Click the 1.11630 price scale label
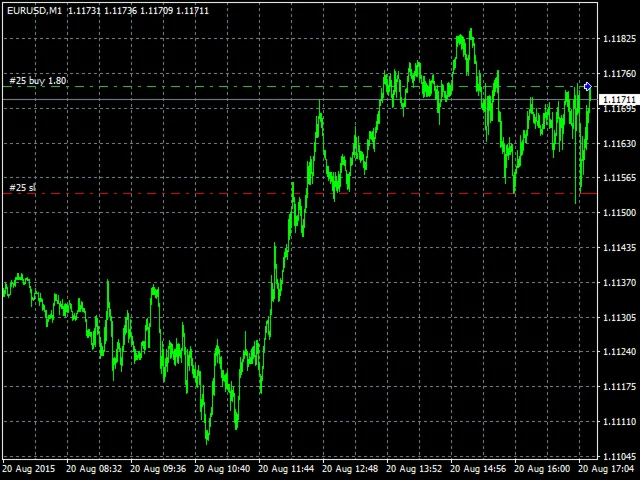The width and height of the screenshot is (640, 480). click(x=619, y=143)
